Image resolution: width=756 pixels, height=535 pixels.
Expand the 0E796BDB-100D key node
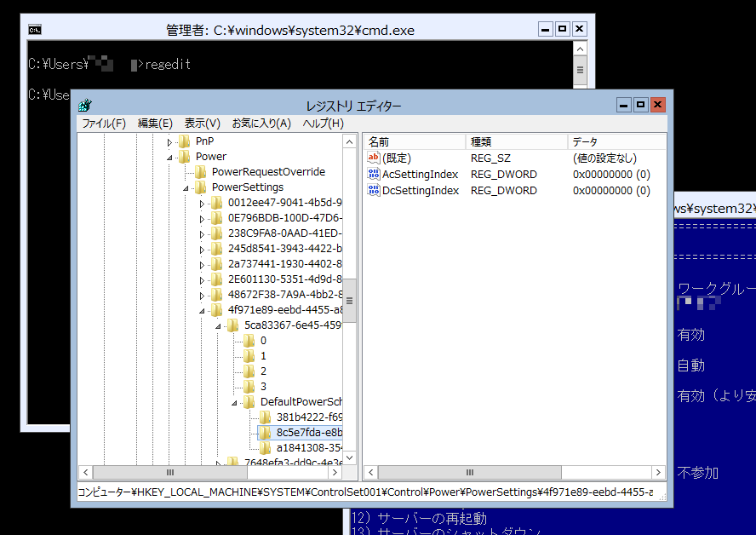click(202, 219)
